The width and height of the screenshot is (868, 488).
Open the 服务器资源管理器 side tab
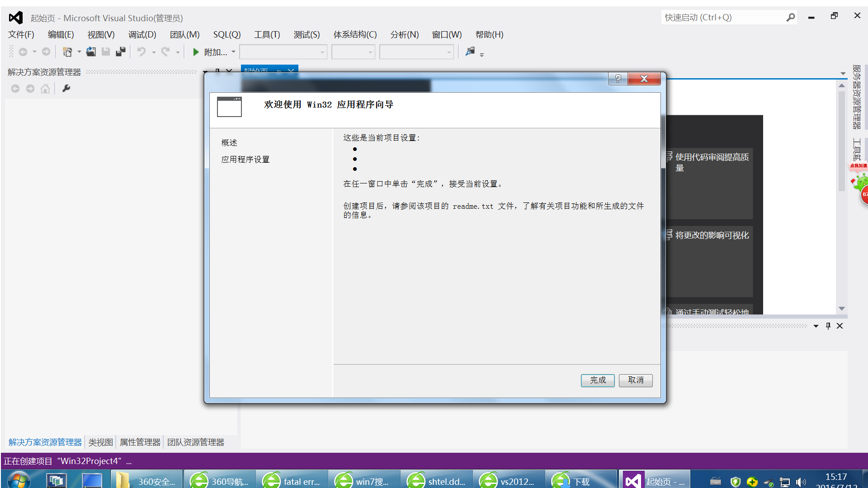click(x=857, y=97)
